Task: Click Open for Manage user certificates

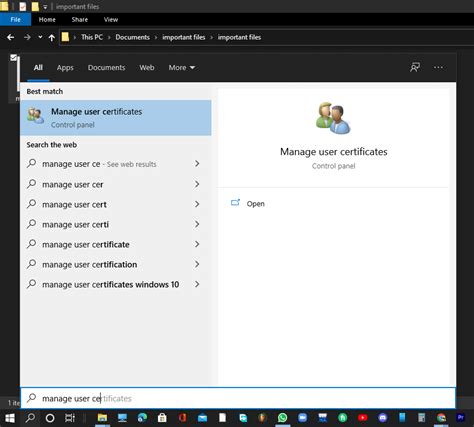Action: point(255,204)
